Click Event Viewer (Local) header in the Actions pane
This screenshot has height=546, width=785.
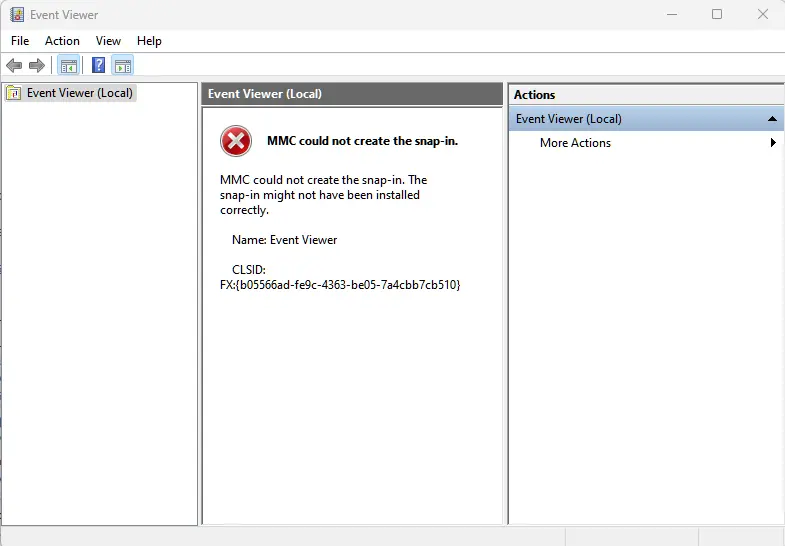pos(646,119)
